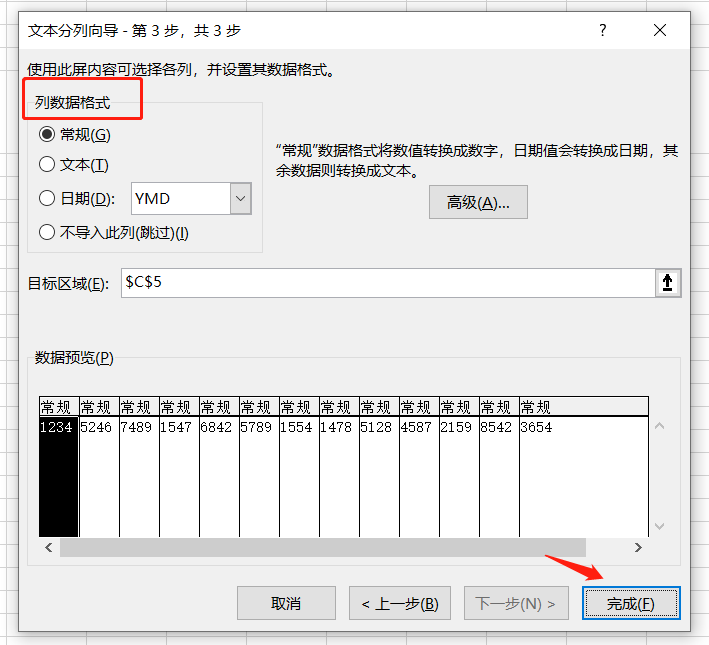
Task: Click the preview scroll down arrow
Action: [x=659, y=526]
